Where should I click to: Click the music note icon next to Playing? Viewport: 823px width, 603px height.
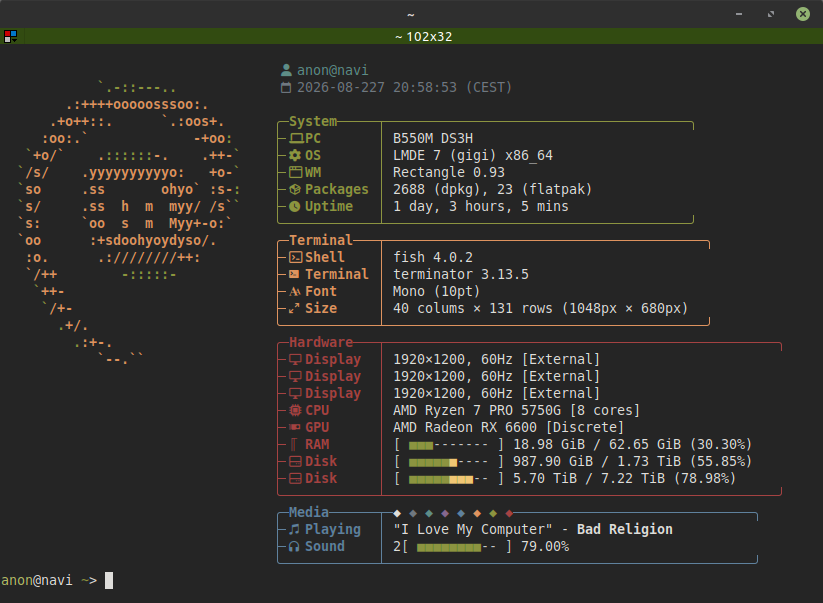click(x=295, y=529)
